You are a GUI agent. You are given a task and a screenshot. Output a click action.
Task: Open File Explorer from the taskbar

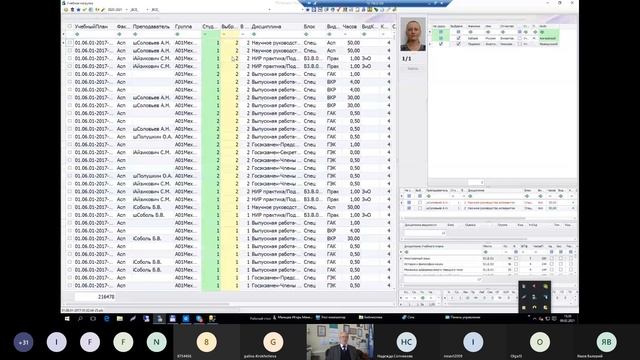tap(120, 318)
